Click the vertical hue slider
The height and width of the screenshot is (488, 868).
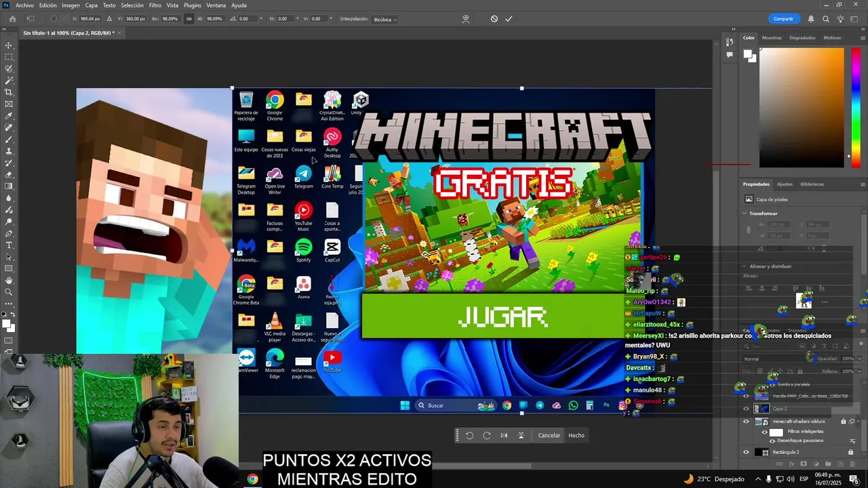tap(856, 107)
